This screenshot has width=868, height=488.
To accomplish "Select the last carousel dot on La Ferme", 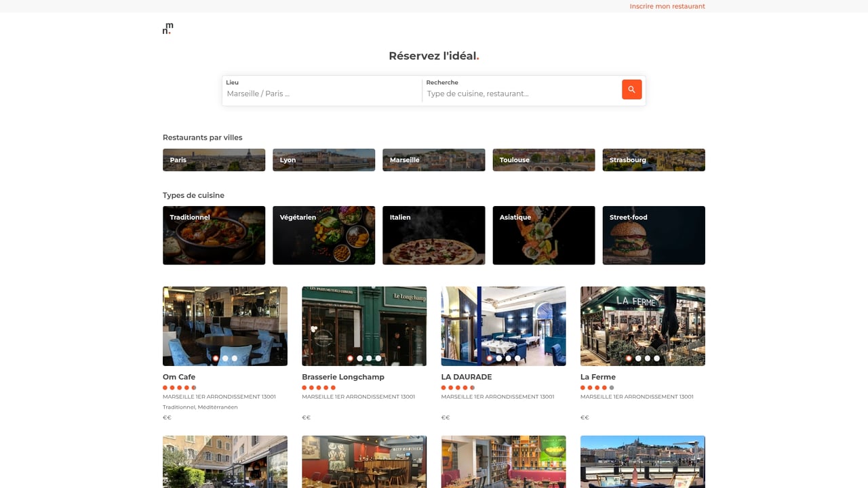I will 656,358.
